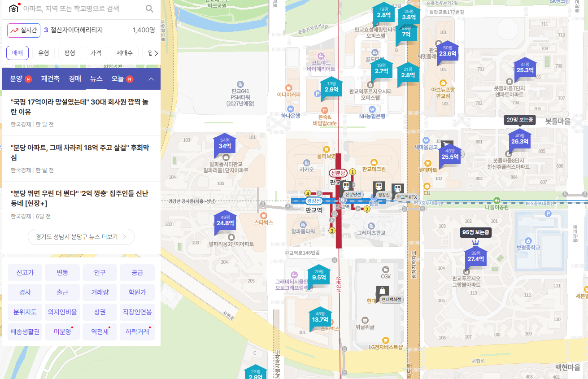Select the 외지인비율 shortcut
This screenshot has height=379, width=588.
click(x=62, y=312)
